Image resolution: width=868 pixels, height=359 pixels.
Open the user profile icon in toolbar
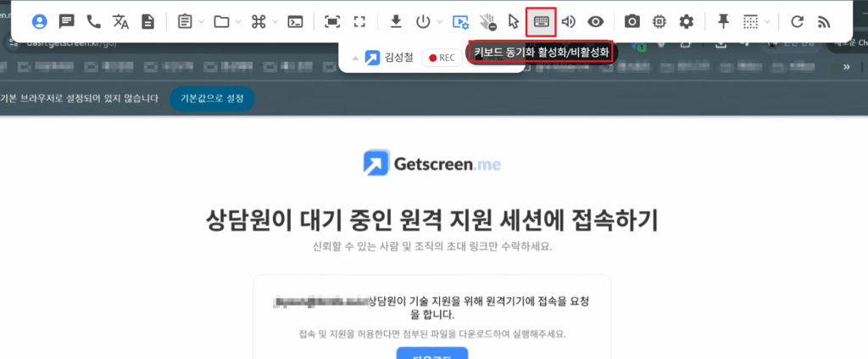pyautogui.click(x=39, y=21)
